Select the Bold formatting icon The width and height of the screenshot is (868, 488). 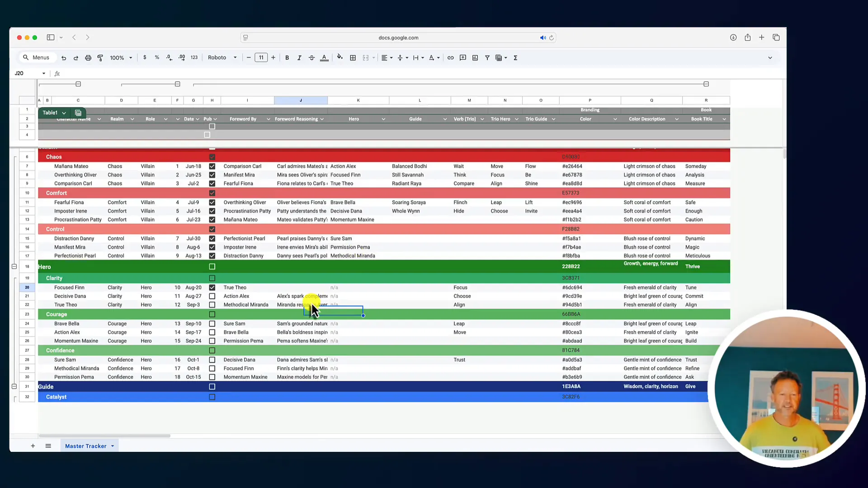(x=287, y=57)
